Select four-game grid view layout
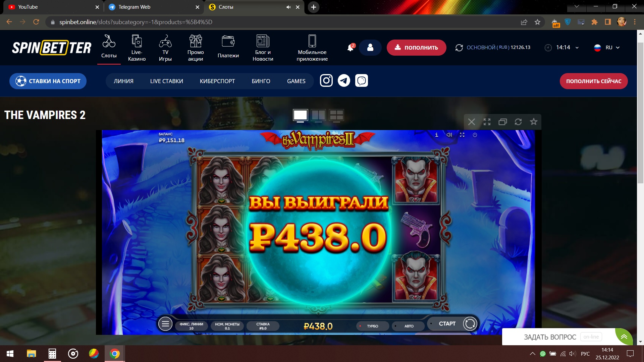The height and width of the screenshot is (362, 644). (x=336, y=115)
